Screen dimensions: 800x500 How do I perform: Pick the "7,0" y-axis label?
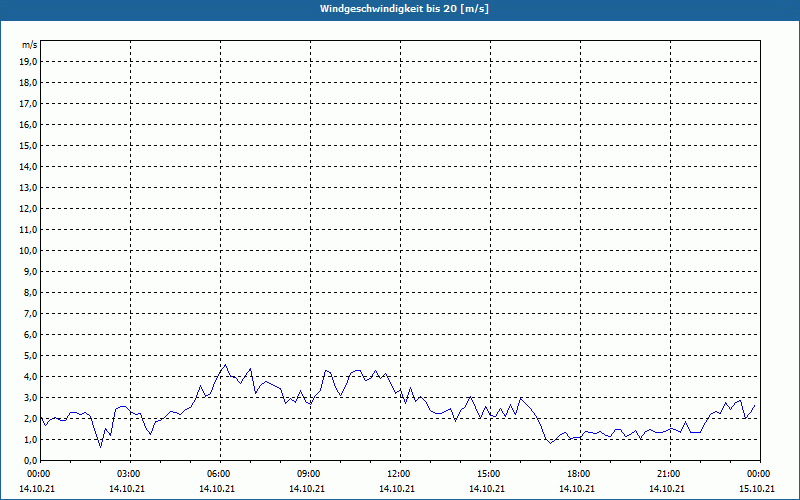[30, 313]
